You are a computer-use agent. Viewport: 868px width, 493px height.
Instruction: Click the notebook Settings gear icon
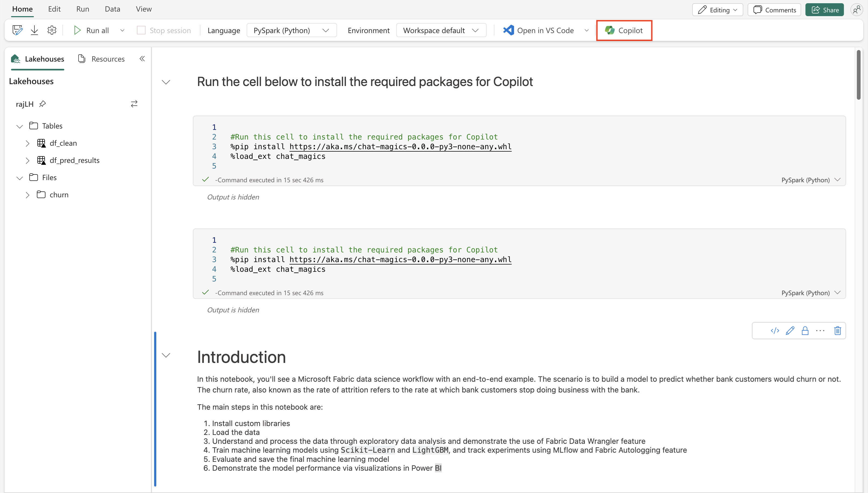pos(52,30)
